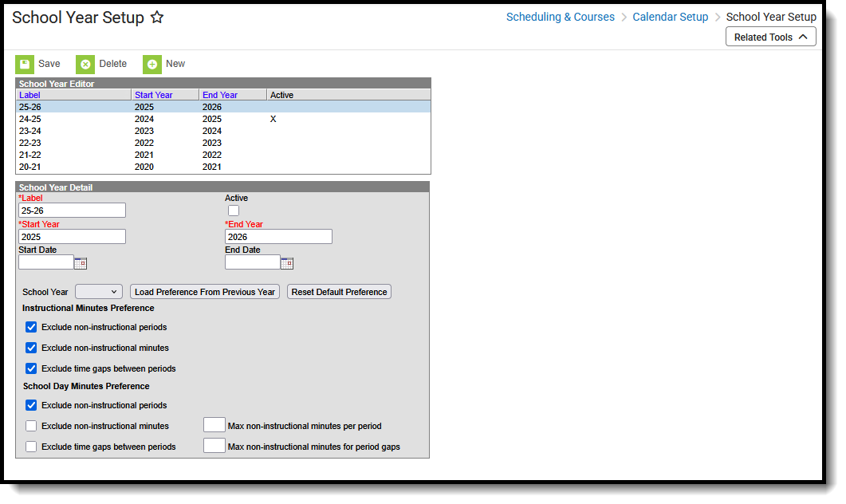This screenshot has height=504, width=846.
Task: Click the Active column header
Action: [281, 95]
